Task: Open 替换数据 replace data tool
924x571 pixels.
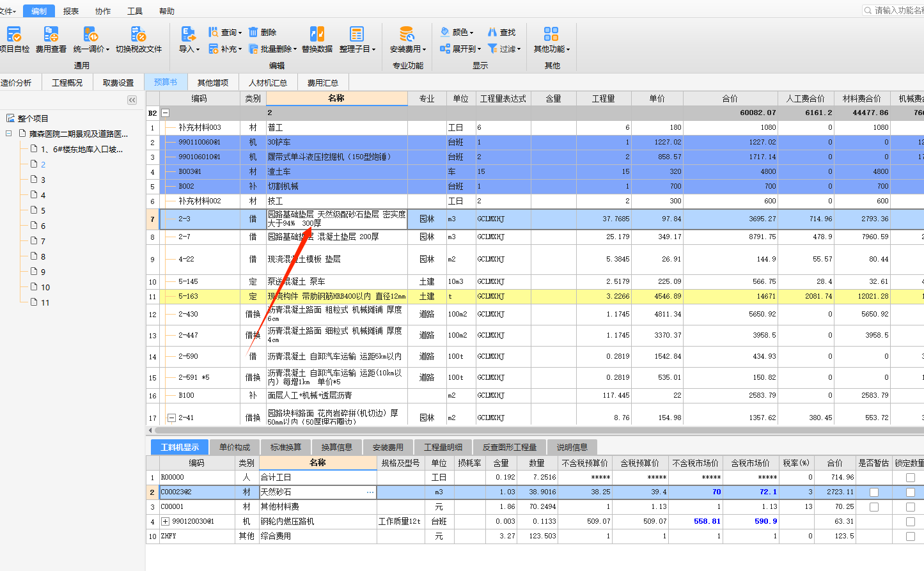Action: pyautogui.click(x=317, y=40)
